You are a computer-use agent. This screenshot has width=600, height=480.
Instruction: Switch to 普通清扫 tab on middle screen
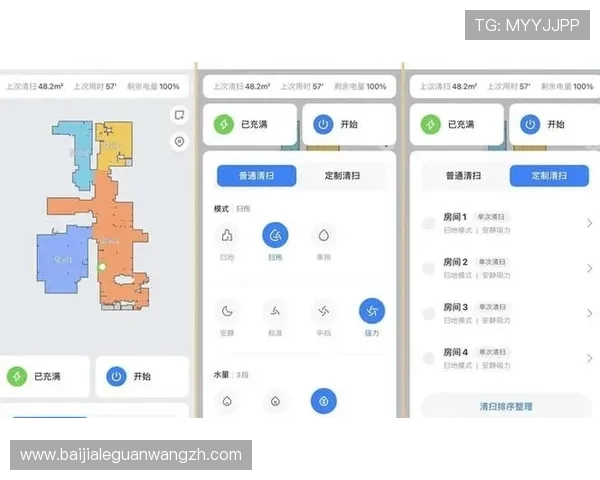[257, 176]
